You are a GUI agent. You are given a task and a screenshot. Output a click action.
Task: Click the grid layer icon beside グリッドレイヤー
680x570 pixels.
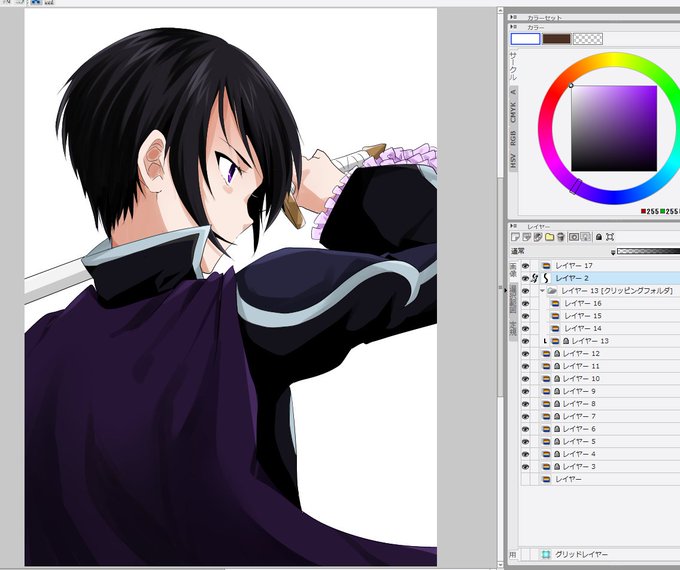(546, 554)
